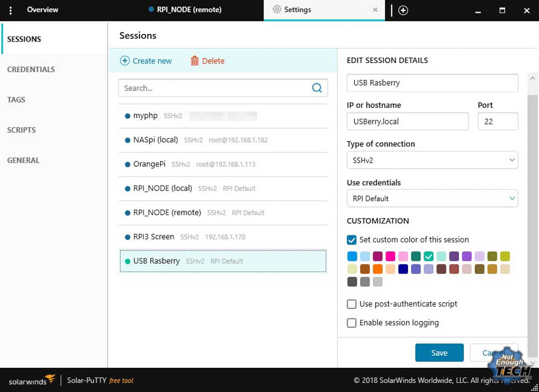Pick the dark teal color swatch

pyautogui.click(x=416, y=256)
